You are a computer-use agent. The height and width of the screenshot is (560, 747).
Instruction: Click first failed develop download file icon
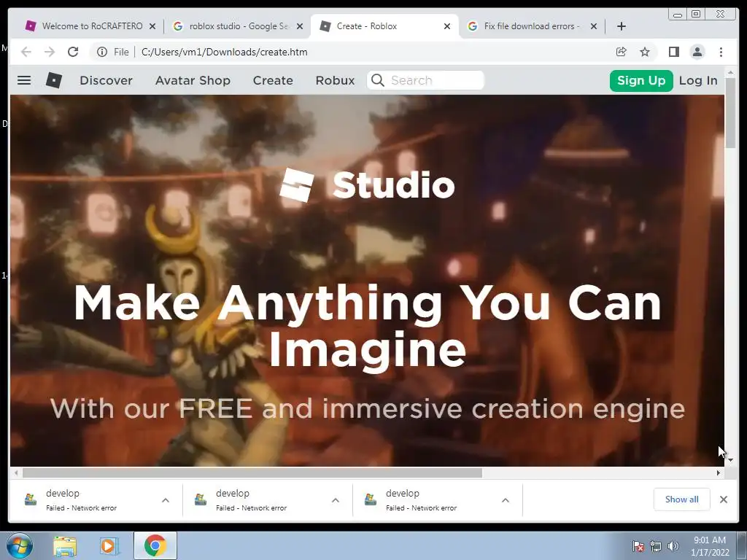coord(31,499)
